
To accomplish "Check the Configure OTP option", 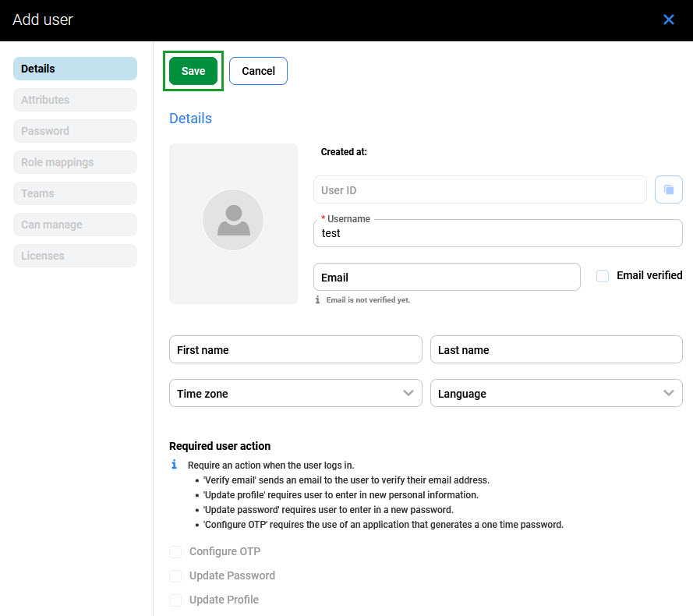I will point(175,552).
